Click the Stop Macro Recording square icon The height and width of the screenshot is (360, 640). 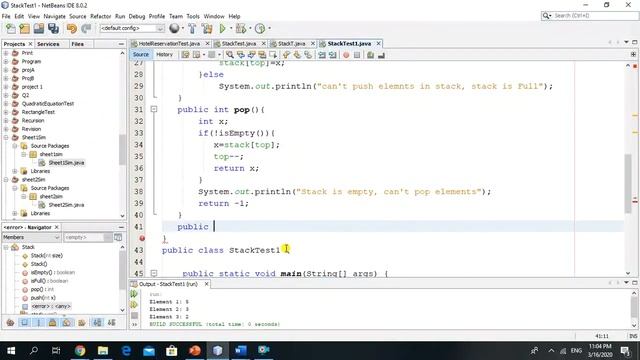click(x=357, y=55)
